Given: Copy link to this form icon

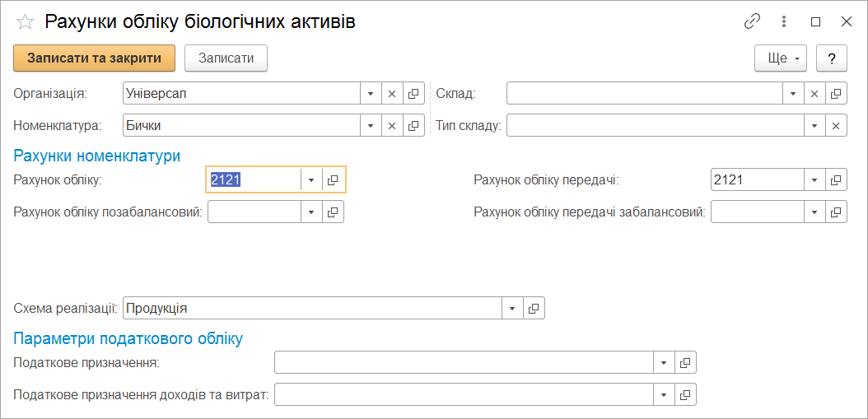Looking at the screenshot, I should [x=752, y=21].
